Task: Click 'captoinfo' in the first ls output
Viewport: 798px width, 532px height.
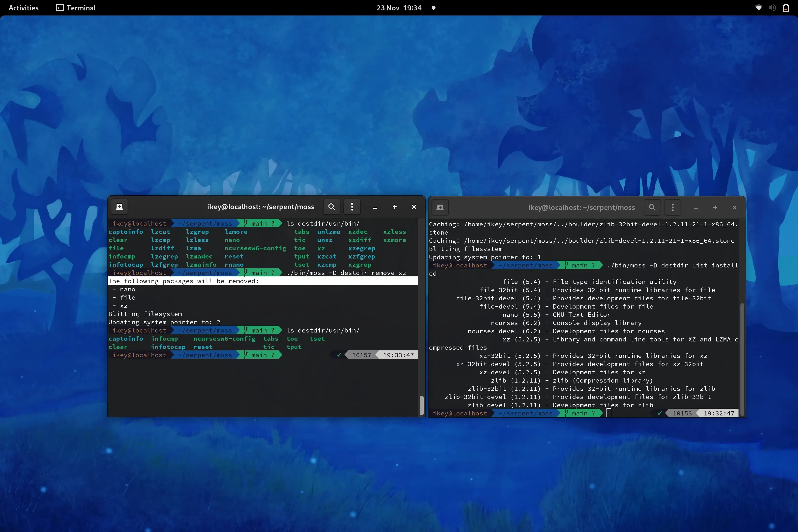Action: (126, 232)
